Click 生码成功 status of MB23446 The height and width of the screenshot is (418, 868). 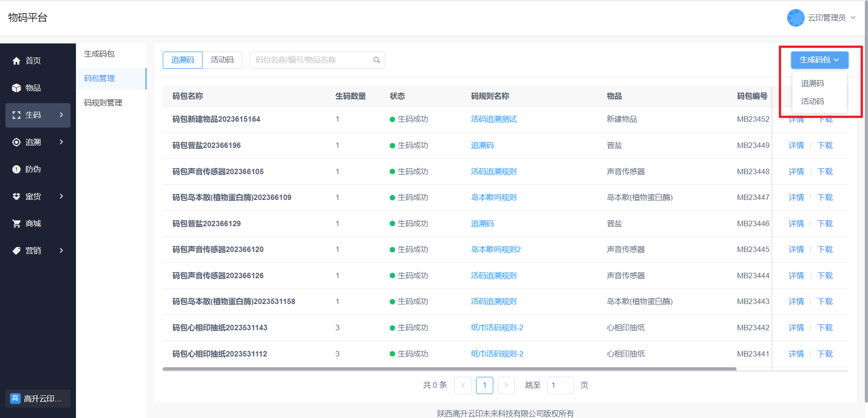coord(409,224)
